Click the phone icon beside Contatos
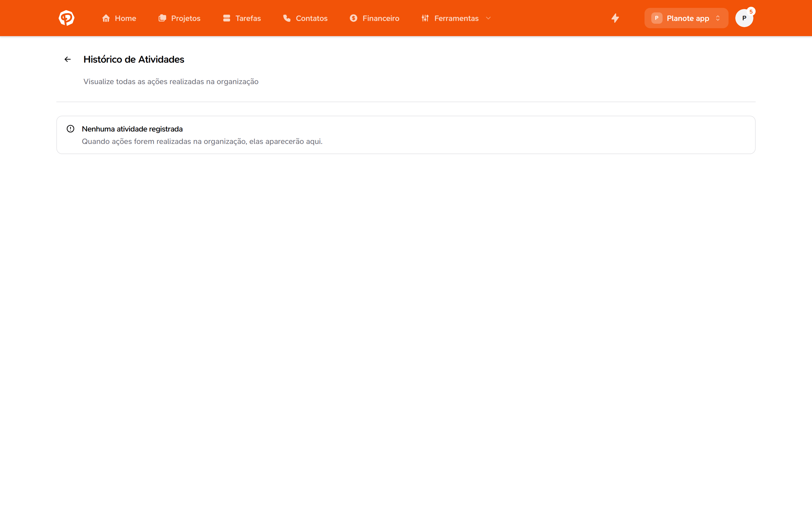 pyautogui.click(x=287, y=18)
